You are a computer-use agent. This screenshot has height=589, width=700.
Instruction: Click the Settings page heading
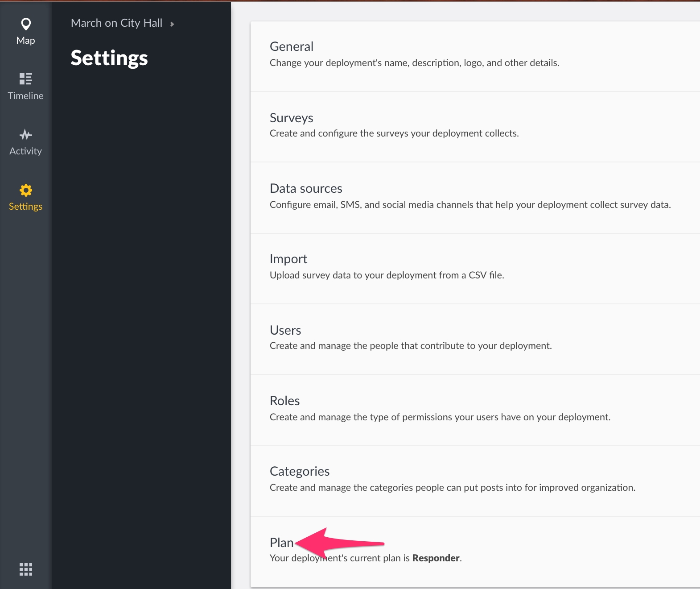tap(109, 58)
